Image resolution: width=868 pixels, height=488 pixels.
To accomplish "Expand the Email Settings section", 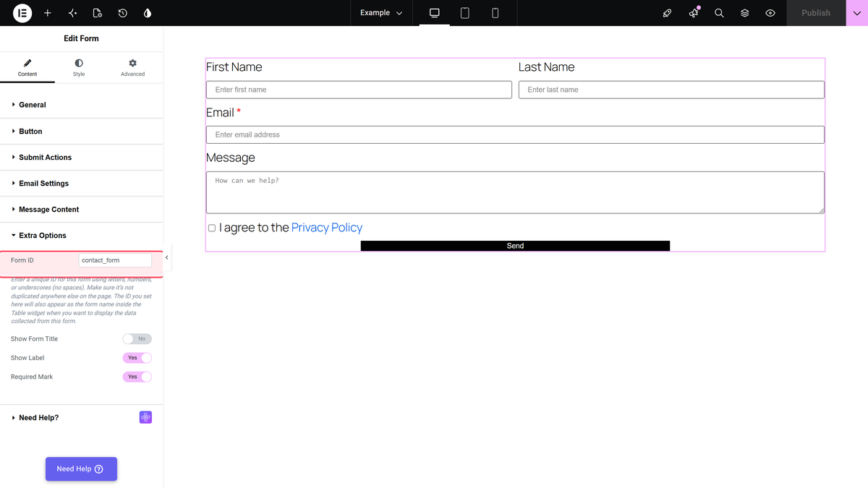I will (x=81, y=184).
